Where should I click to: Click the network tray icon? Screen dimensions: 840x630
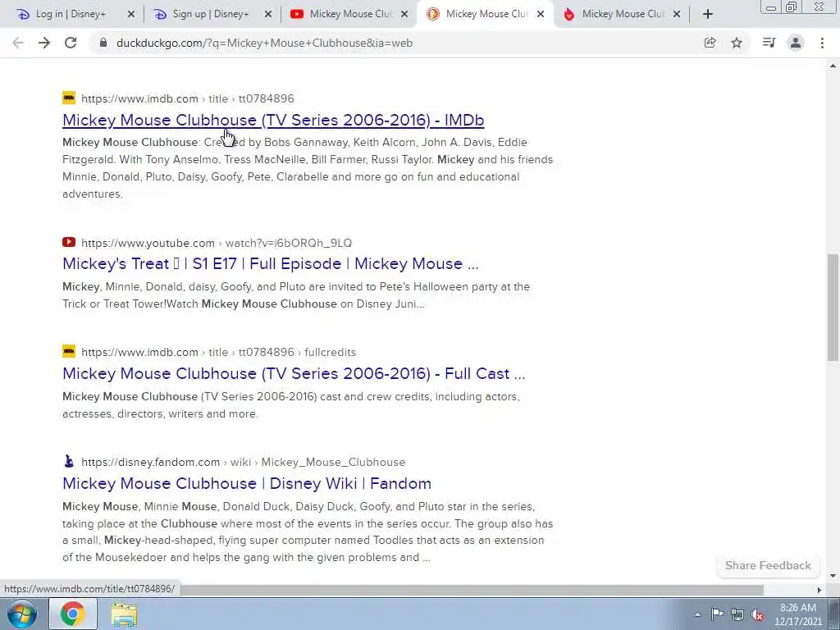pyautogui.click(x=737, y=615)
